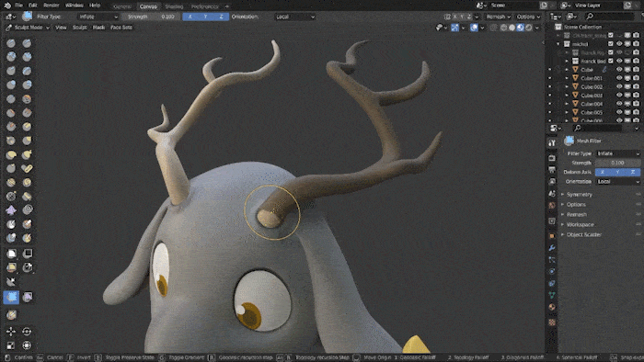Toggle Cube.002 render camera icon

tap(636, 87)
